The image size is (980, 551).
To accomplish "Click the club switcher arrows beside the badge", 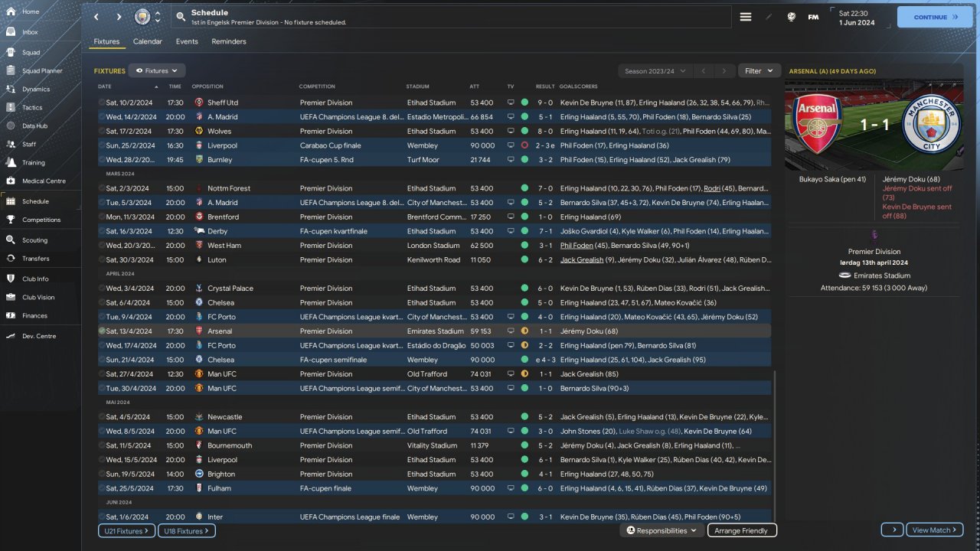I will (158, 17).
